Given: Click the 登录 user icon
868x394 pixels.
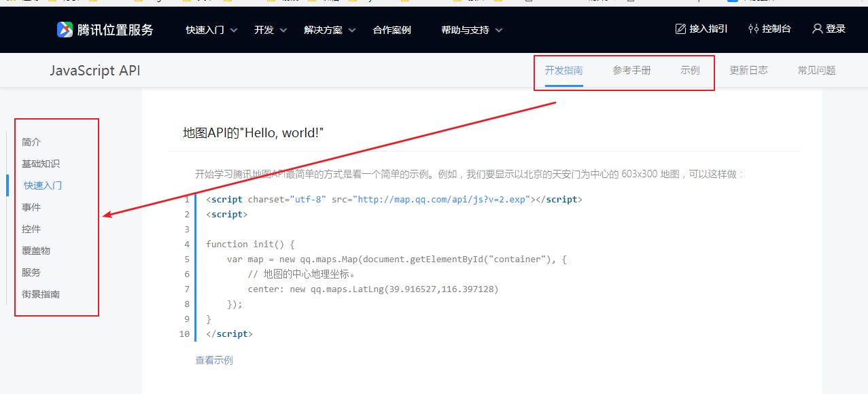Looking at the screenshot, I should pyautogui.click(x=818, y=29).
